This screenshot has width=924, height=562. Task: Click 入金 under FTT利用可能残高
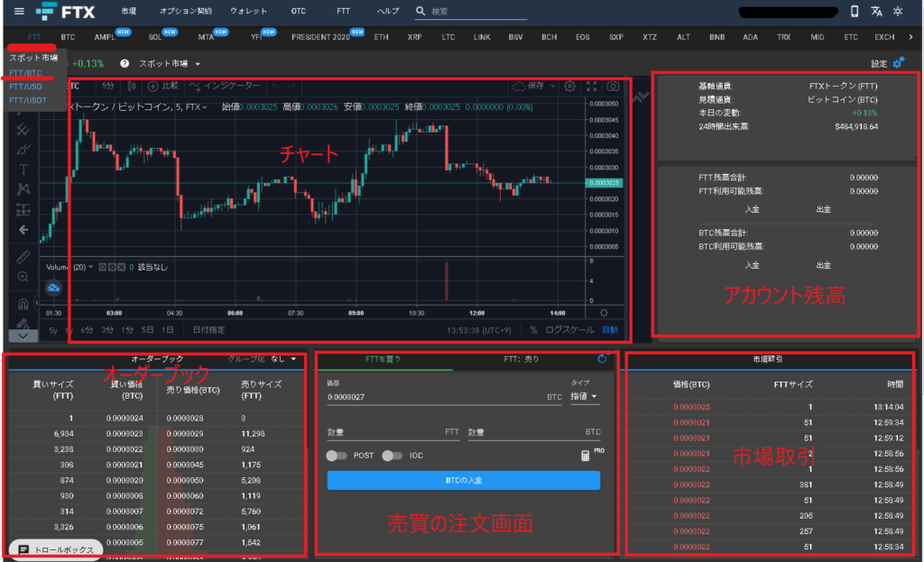(x=752, y=209)
